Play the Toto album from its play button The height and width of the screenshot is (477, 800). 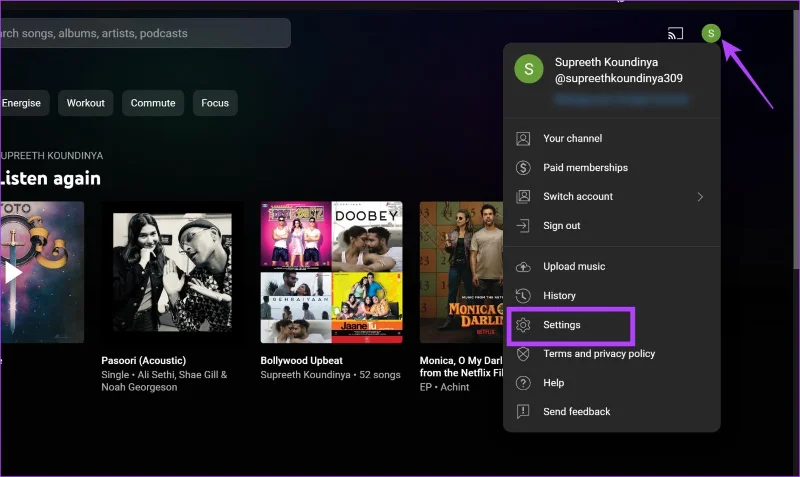12,272
